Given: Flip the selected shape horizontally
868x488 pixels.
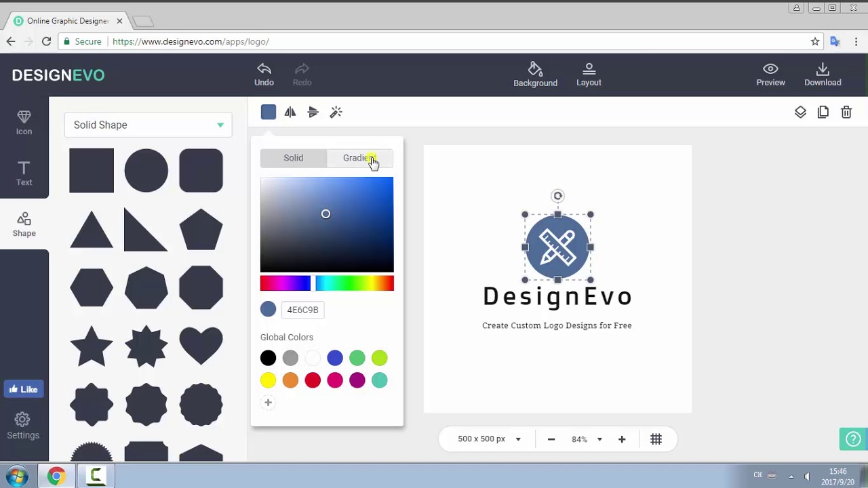Looking at the screenshot, I should [290, 112].
